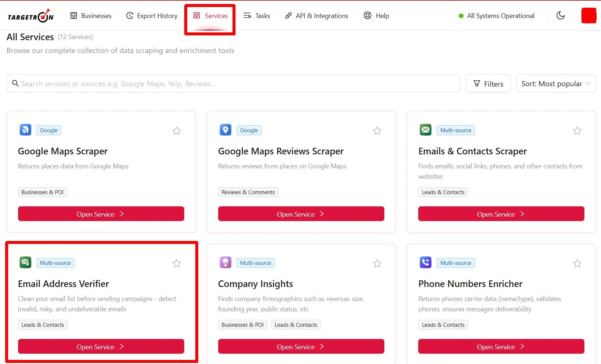Click Leads & Contacts tag on Company Insights
Viewport: 601px width, 364px height.
click(296, 325)
